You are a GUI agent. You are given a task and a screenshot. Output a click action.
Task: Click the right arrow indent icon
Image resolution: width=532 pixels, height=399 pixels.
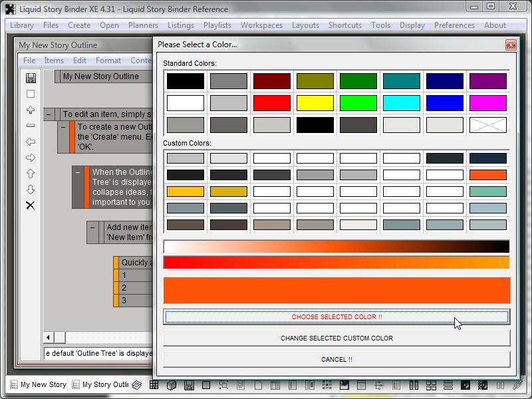point(31,158)
